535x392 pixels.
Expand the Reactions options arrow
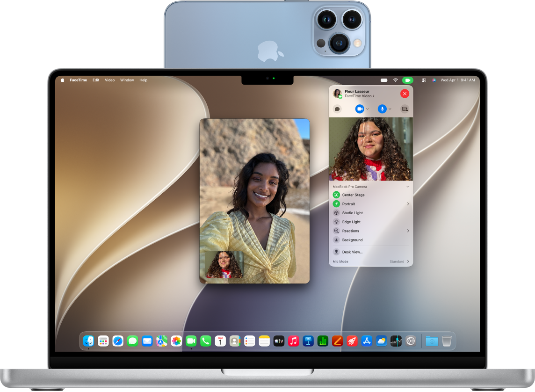408,231
